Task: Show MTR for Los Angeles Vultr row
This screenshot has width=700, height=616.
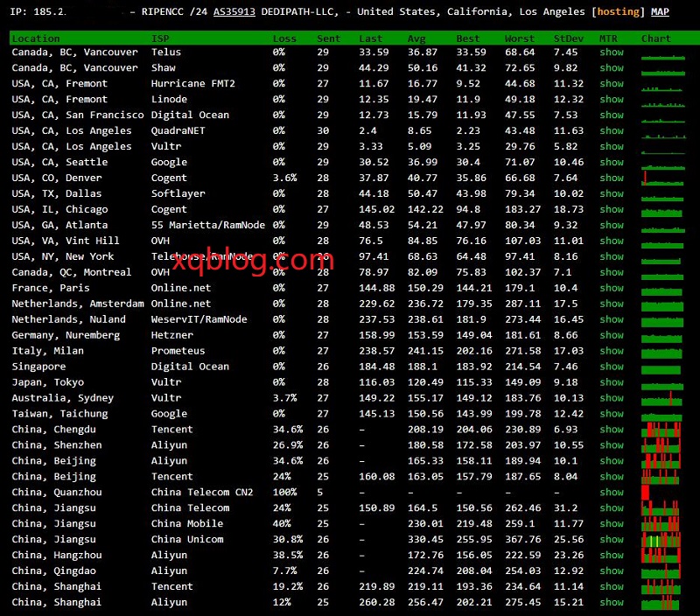Action: pos(611,146)
